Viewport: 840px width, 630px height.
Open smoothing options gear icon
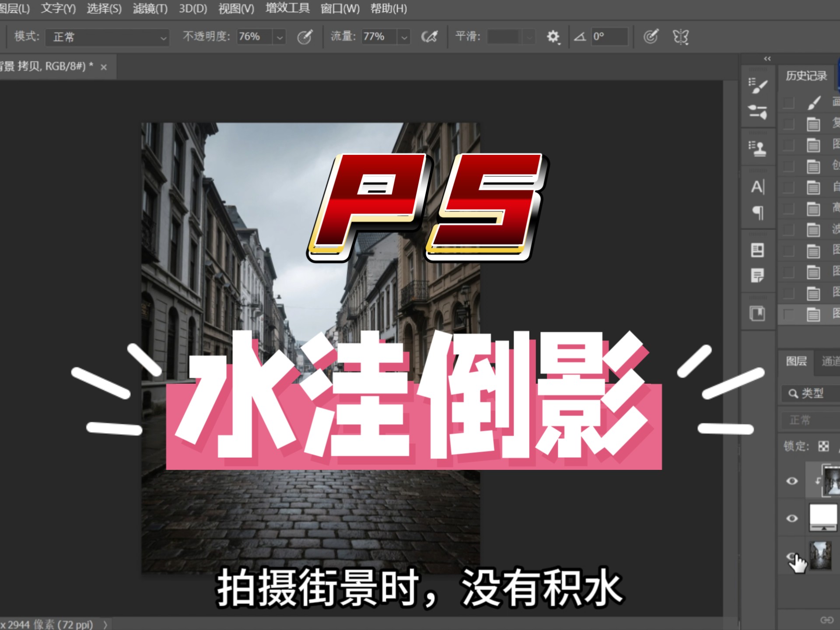pos(553,37)
